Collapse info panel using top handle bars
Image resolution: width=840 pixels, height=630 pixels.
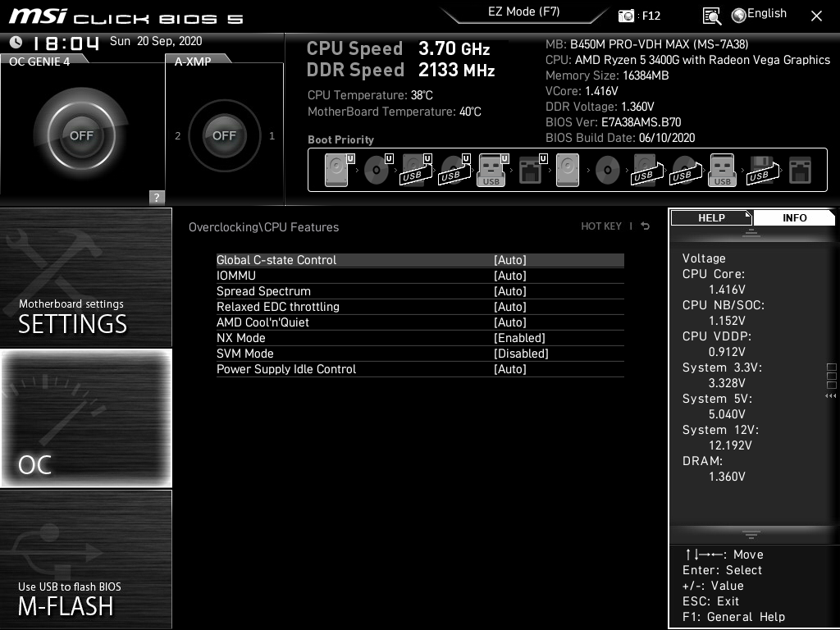[x=751, y=233]
